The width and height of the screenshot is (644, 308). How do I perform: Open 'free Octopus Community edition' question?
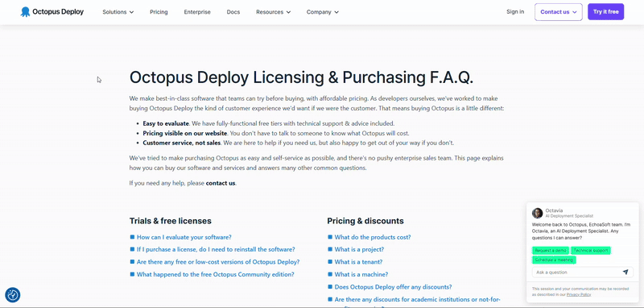215,274
